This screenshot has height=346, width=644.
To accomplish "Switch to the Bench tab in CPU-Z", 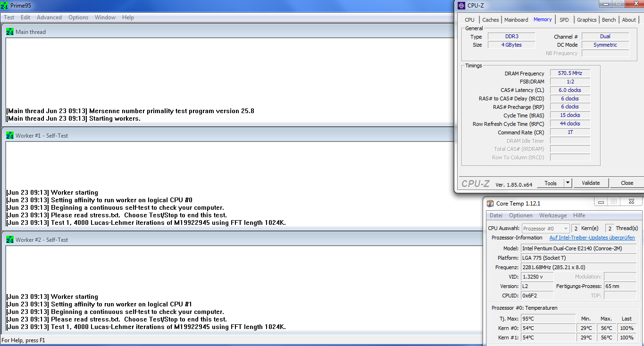I will 609,20.
